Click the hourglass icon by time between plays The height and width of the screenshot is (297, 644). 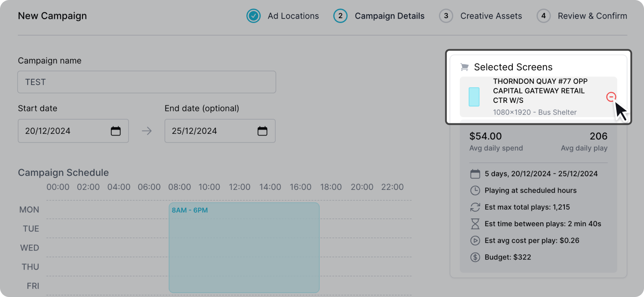tap(475, 224)
